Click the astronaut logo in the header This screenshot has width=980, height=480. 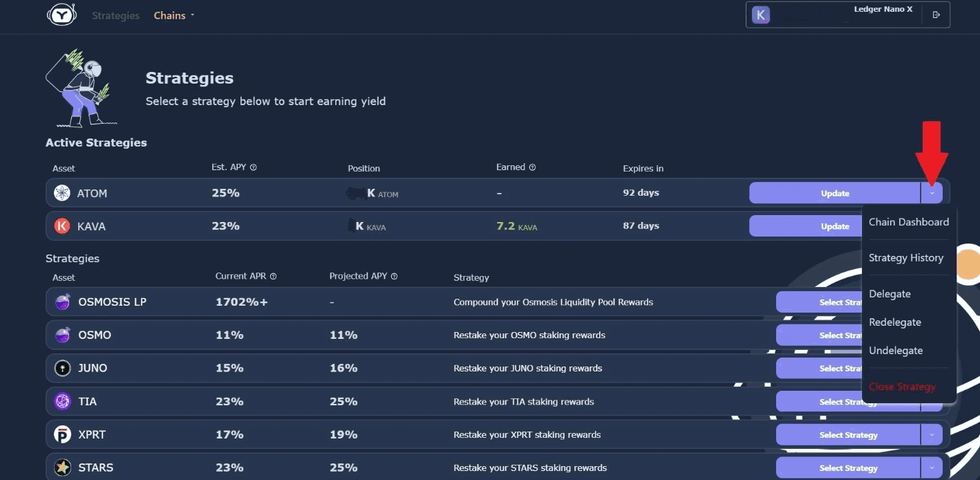(x=62, y=15)
